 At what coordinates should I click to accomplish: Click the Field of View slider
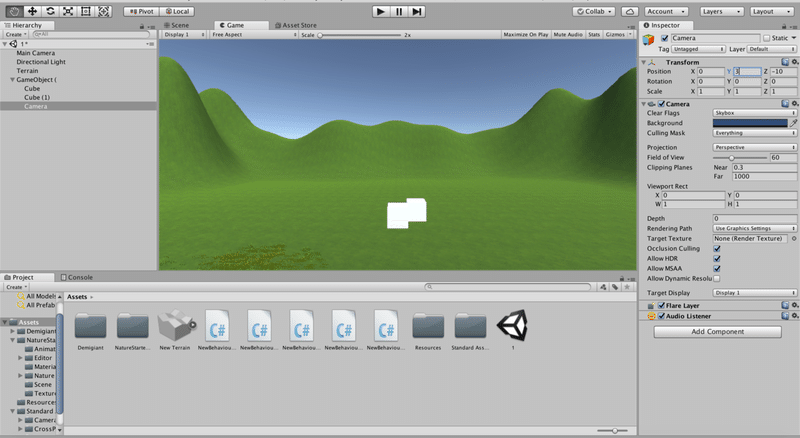tap(740, 158)
